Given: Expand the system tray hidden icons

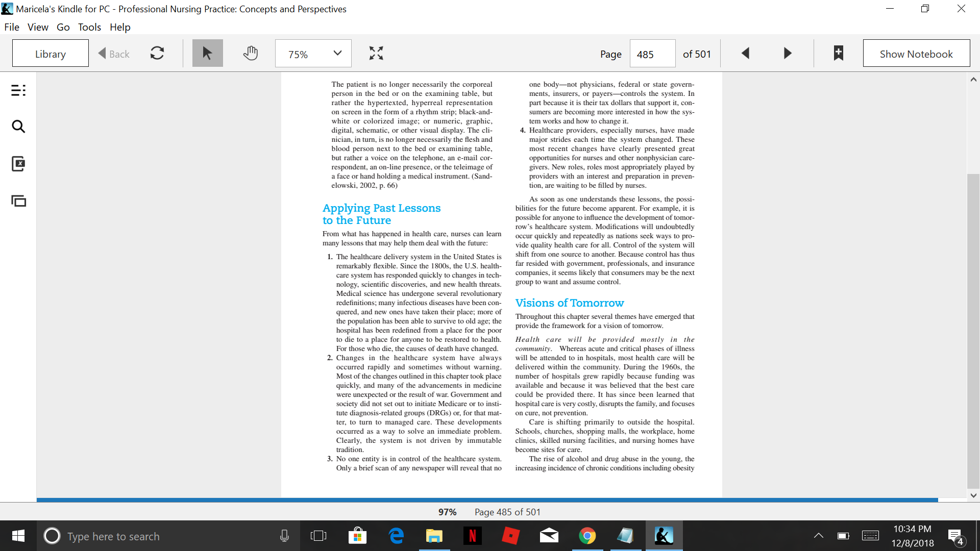Looking at the screenshot, I should [x=818, y=536].
